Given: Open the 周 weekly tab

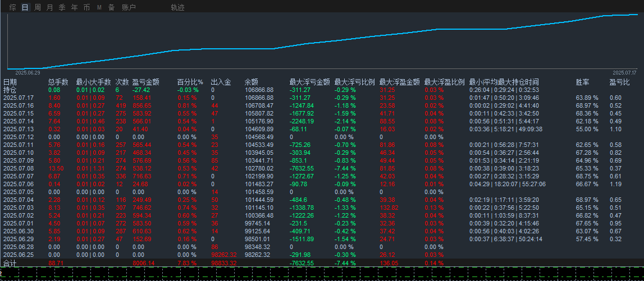Looking at the screenshot, I should tap(38, 7).
